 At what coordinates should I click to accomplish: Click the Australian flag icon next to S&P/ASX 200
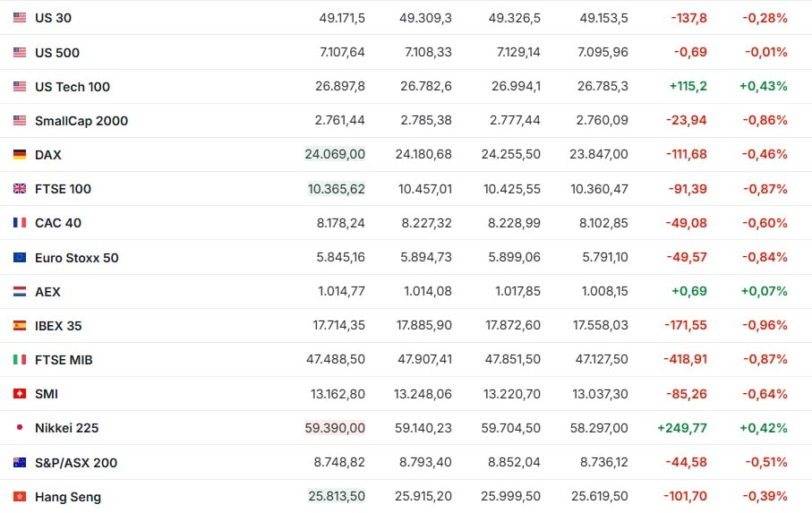tap(20, 463)
